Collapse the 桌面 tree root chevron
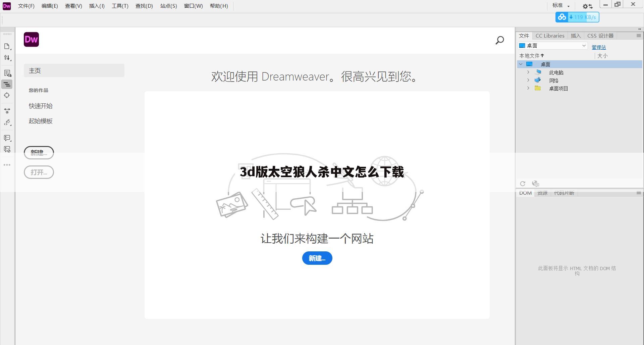 [x=521, y=64]
